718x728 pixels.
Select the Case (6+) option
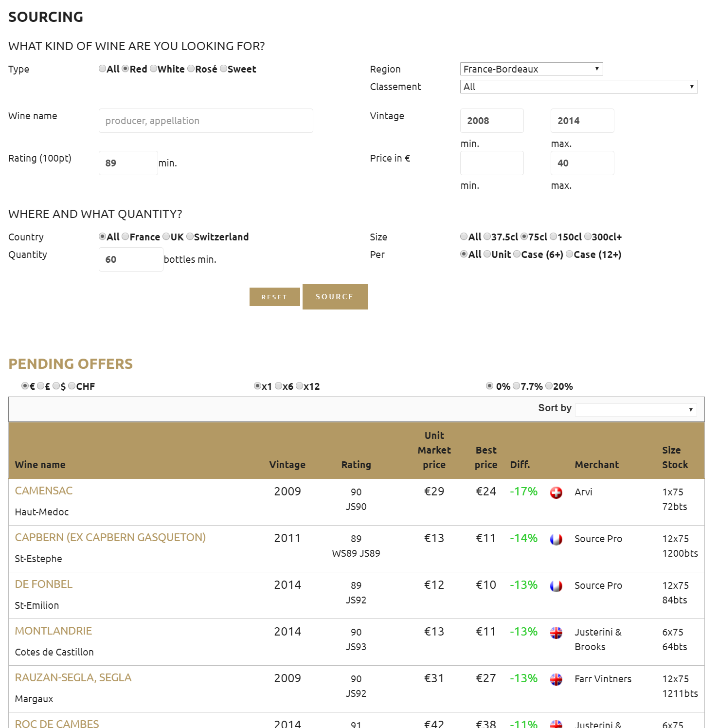click(517, 254)
